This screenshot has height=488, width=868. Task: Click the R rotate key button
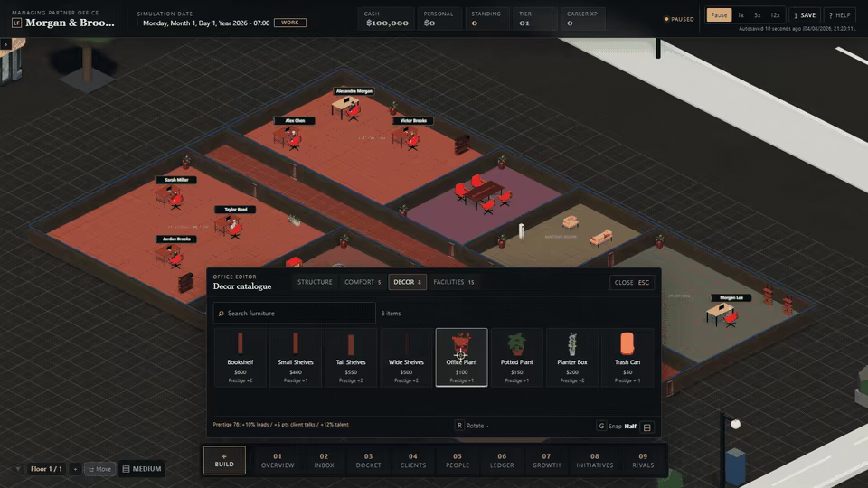[459, 426]
